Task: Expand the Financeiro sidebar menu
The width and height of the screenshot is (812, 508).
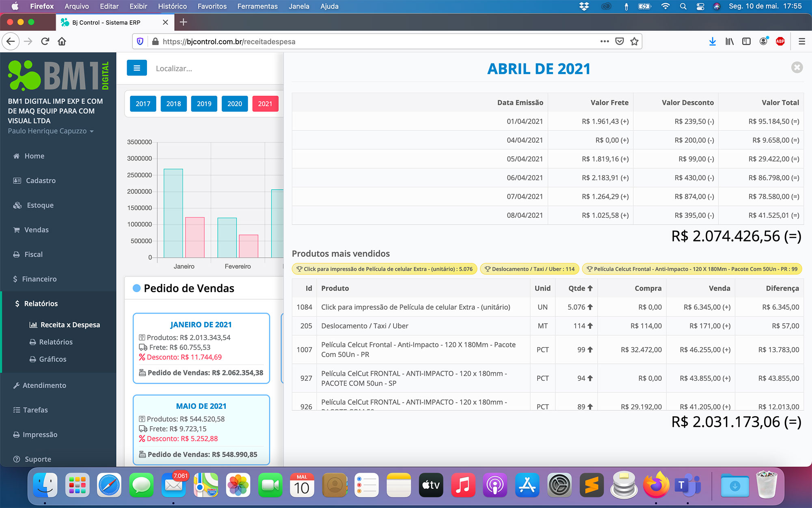Action: pyautogui.click(x=39, y=279)
